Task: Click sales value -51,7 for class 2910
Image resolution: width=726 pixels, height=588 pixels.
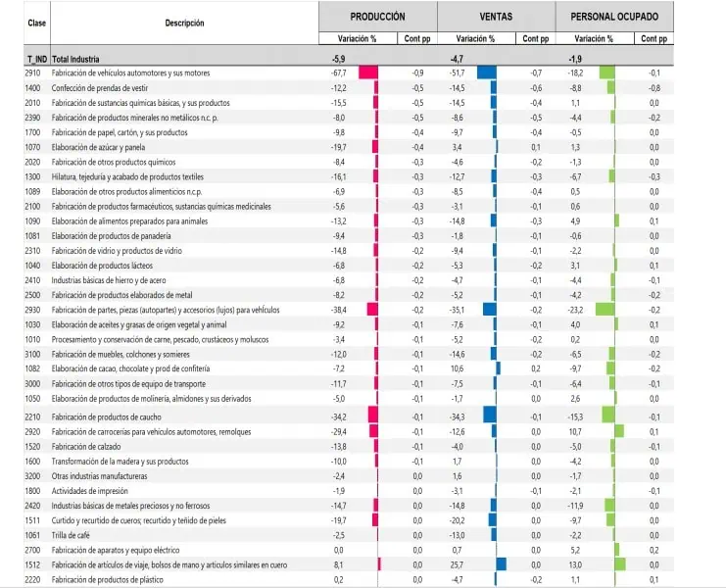Action: click(x=457, y=73)
